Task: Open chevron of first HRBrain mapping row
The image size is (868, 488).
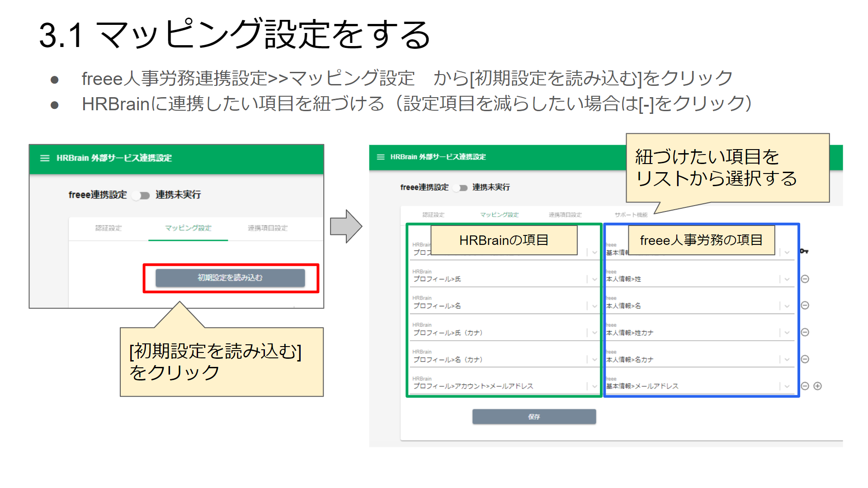Action: [x=594, y=252]
